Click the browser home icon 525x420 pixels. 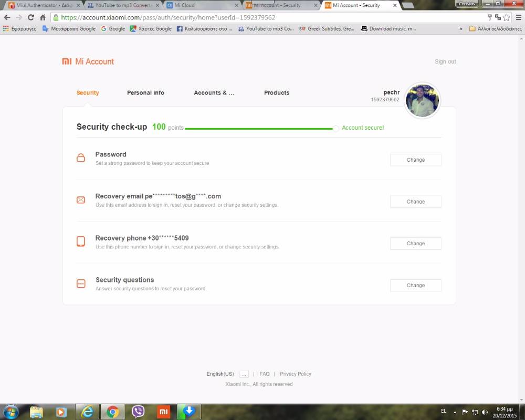pos(43,17)
